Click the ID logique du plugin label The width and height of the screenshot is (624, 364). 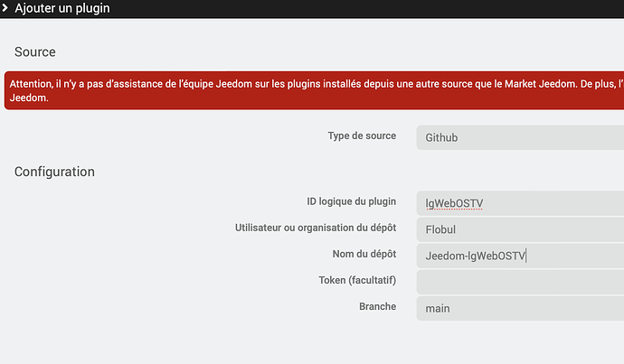click(351, 201)
